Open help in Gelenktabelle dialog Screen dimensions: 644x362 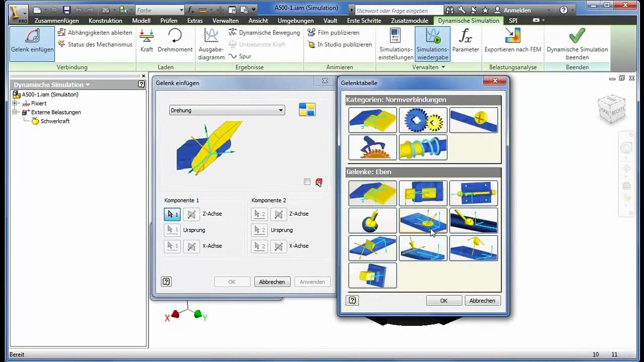[353, 301]
